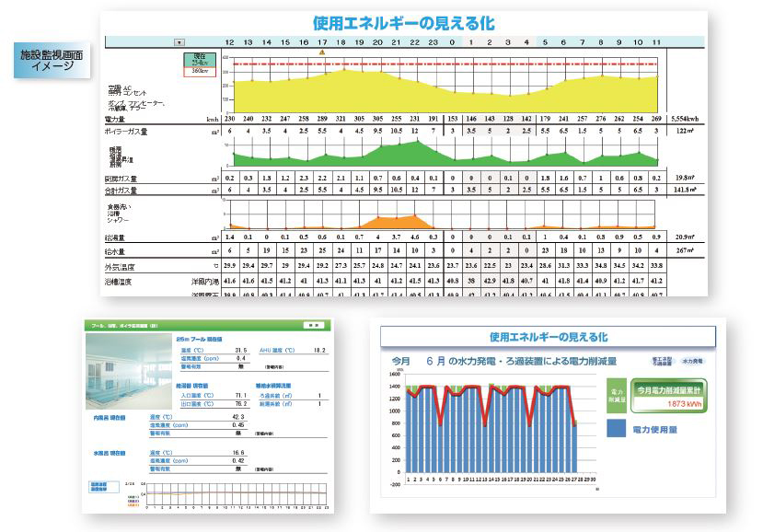
Task: Click the ろ過装置 filter button beside 水力発電
Action: [662, 361]
